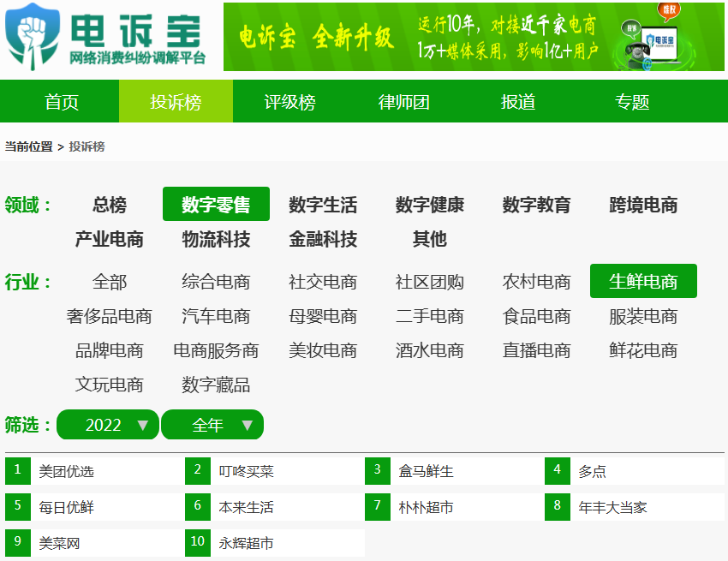The width and height of the screenshot is (728, 561).
Task: Select the 数字藏品 industry
Action: 216,385
